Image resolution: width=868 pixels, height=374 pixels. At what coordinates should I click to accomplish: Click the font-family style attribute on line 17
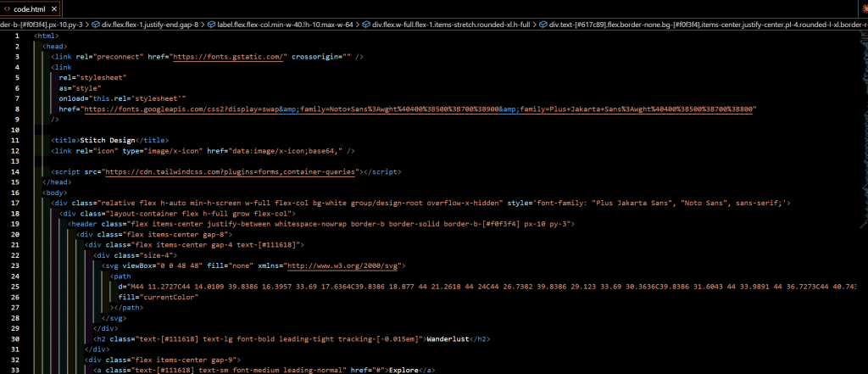click(x=646, y=204)
